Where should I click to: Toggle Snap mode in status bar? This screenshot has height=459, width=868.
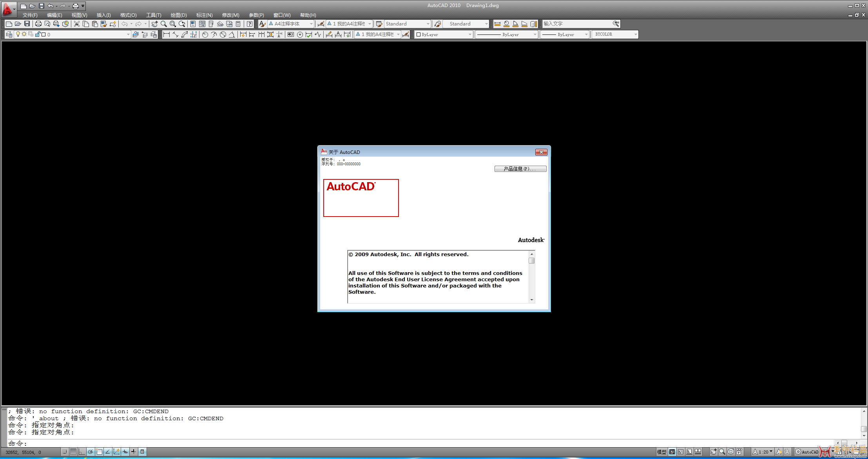(65, 452)
